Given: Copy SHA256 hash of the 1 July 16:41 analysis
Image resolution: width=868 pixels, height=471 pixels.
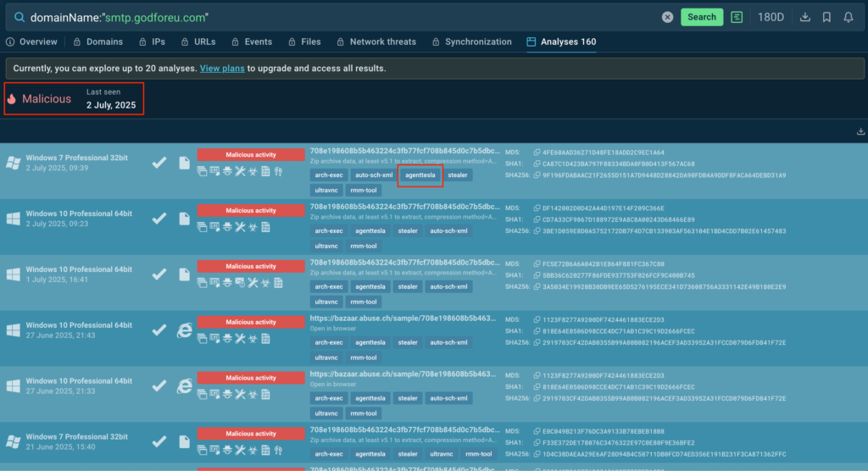Looking at the screenshot, I should coord(537,286).
